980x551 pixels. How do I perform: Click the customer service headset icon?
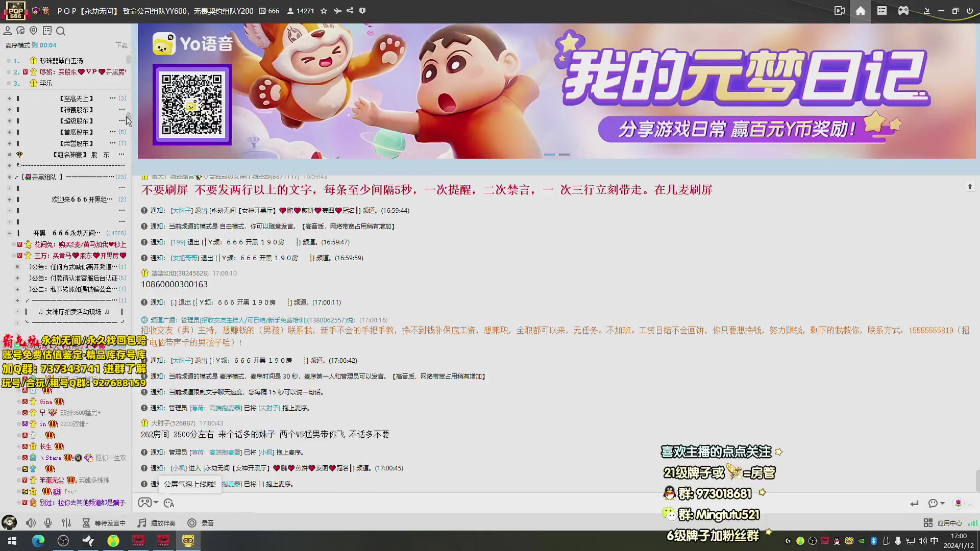[20, 31]
